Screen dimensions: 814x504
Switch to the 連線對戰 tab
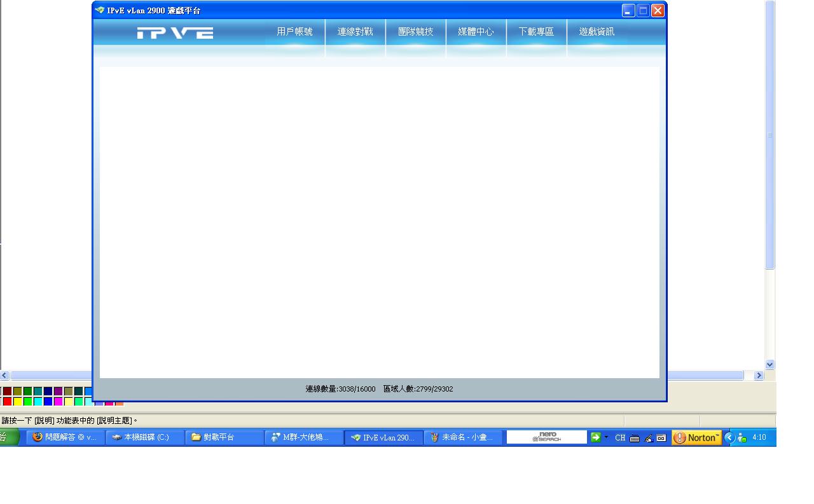(355, 32)
